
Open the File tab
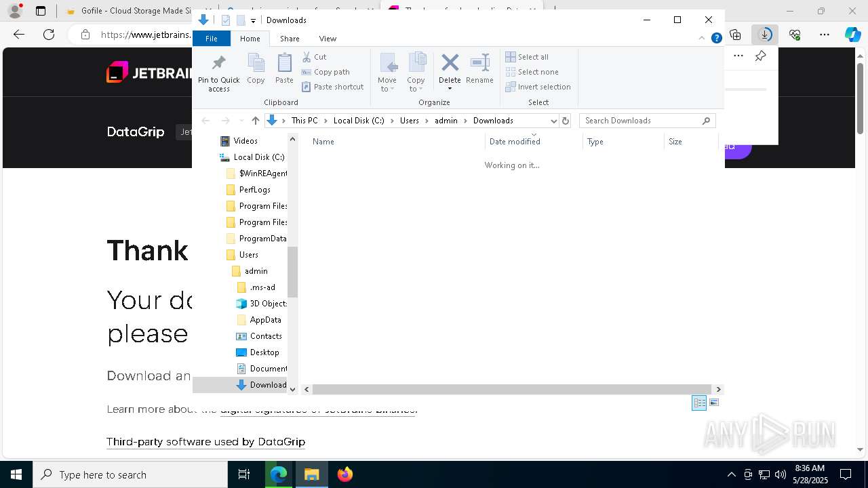212,39
